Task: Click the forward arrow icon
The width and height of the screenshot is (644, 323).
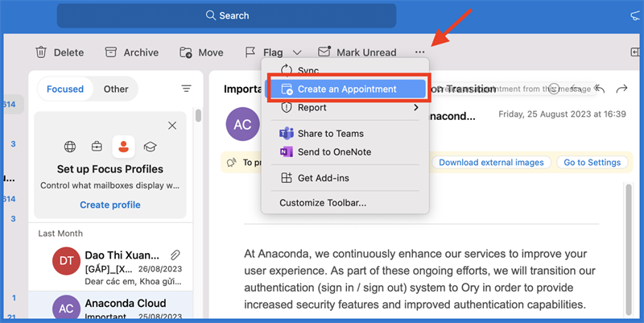Action: coord(621,89)
